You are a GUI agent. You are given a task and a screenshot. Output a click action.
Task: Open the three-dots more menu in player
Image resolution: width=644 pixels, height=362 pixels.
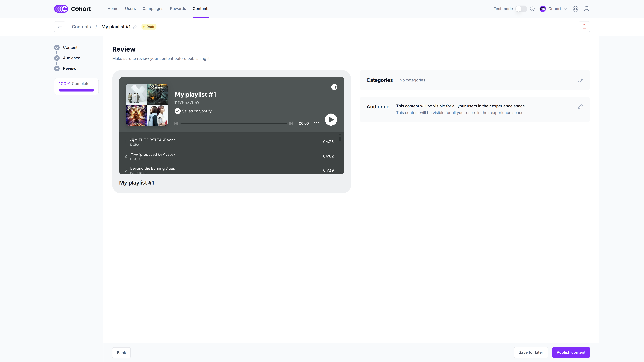point(316,122)
